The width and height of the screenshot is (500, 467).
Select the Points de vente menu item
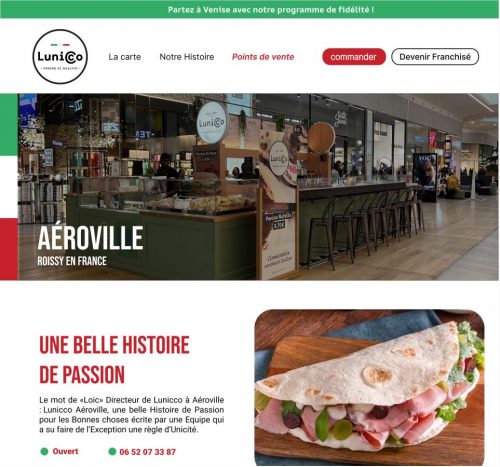263,57
